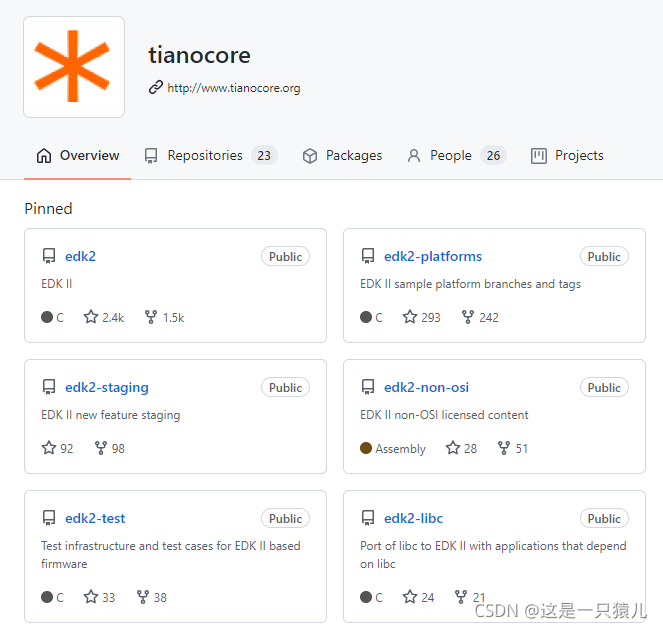Click the brown Assembly language dot

click(x=366, y=448)
